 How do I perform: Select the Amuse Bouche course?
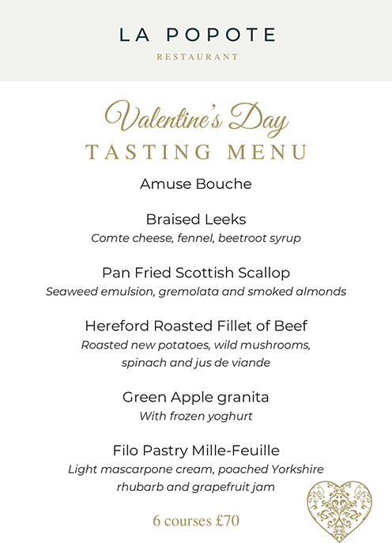click(x=196, y=184)
